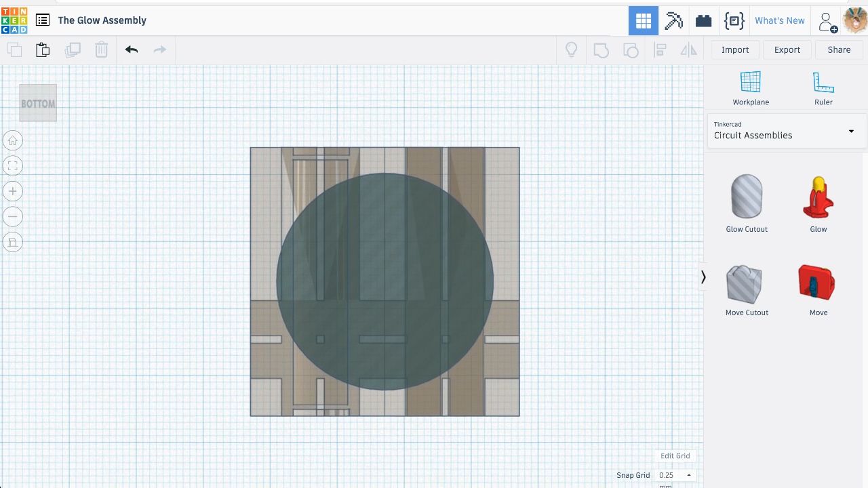Open the user profile avatar
The image size is (868, 488).
click(x=855, y=20)
